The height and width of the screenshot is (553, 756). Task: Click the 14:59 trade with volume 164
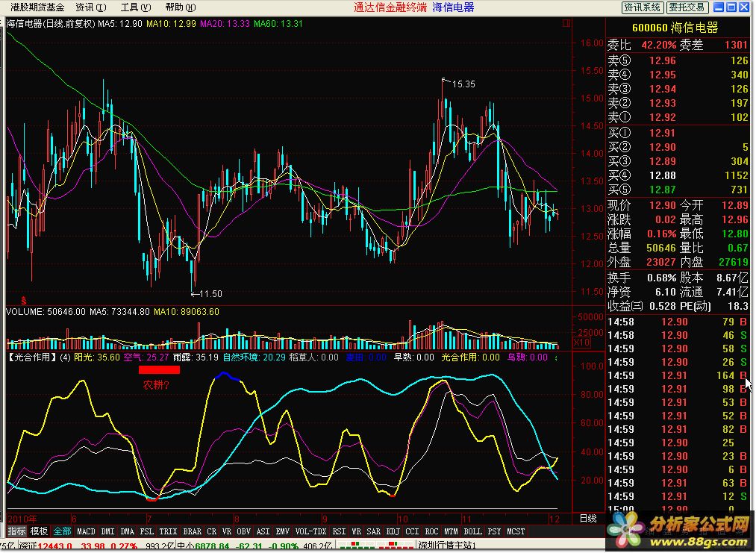[678, 375]
